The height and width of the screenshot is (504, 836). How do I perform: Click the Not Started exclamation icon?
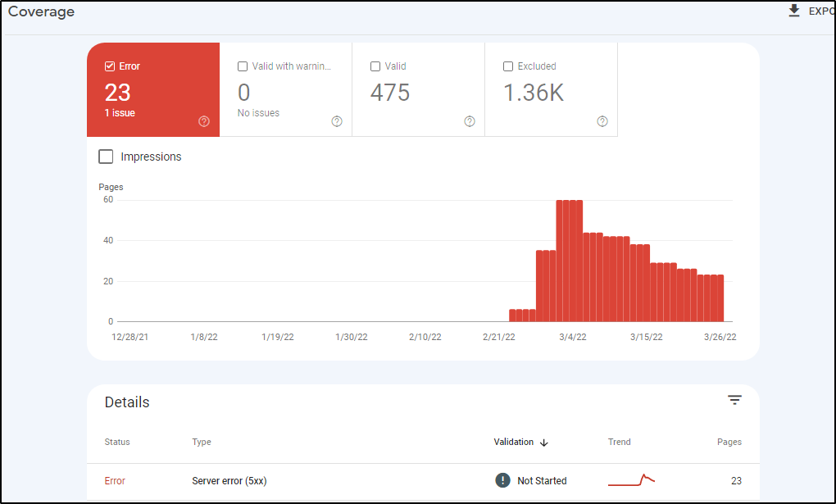coord(503,480)
